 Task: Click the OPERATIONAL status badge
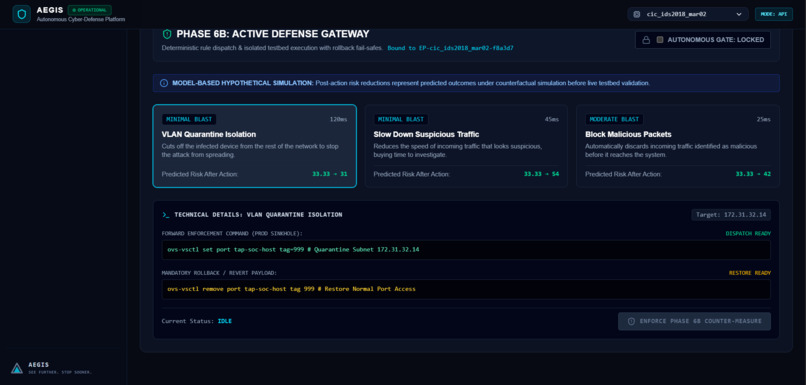coord(89,10)
